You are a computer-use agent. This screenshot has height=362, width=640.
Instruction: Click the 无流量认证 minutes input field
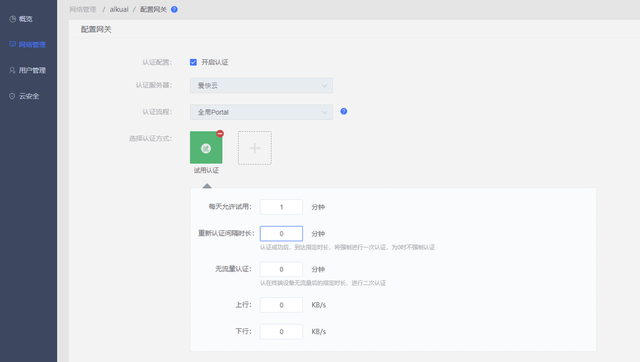coord(281,269)
